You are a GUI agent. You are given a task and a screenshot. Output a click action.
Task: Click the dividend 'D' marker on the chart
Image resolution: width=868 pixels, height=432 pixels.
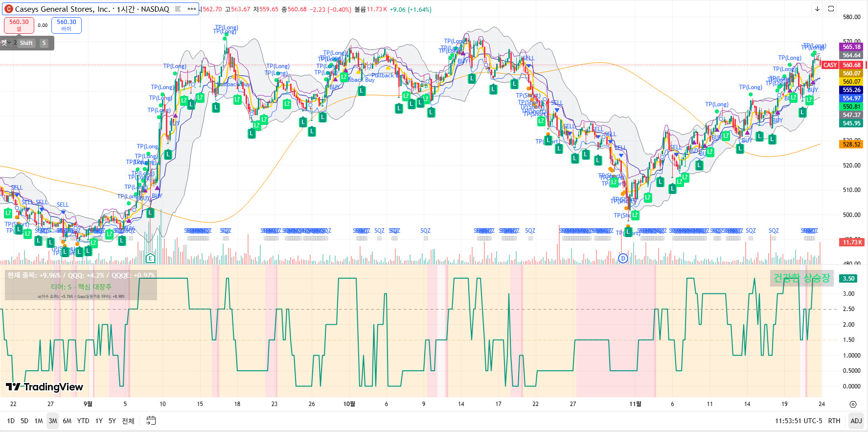tap(623, 258)
